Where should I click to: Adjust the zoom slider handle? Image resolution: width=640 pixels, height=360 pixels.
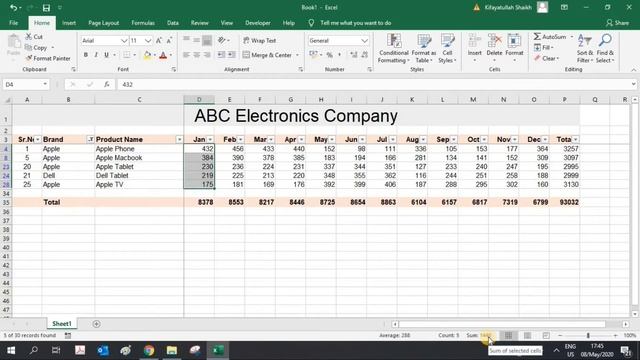pos(588,336)
